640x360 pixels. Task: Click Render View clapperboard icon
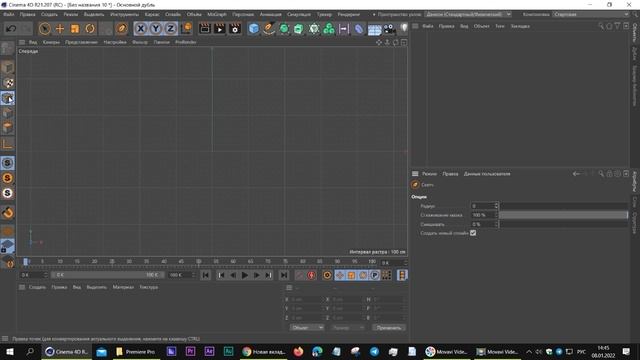click(204, 29)
